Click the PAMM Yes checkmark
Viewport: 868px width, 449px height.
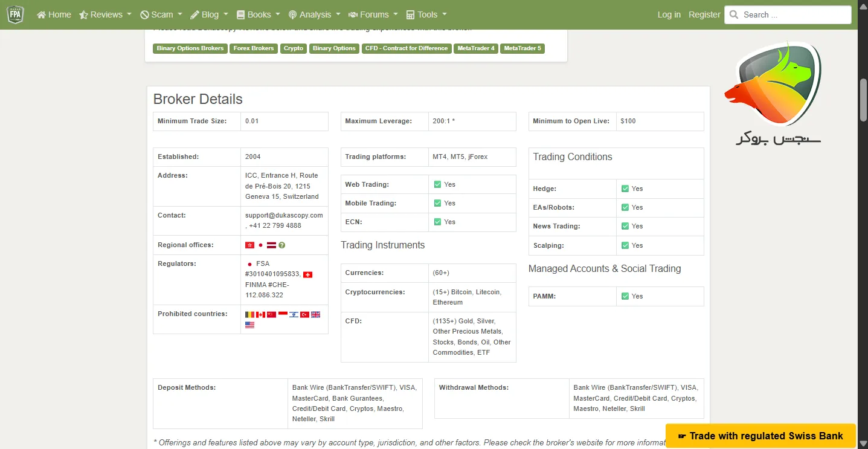625,296
